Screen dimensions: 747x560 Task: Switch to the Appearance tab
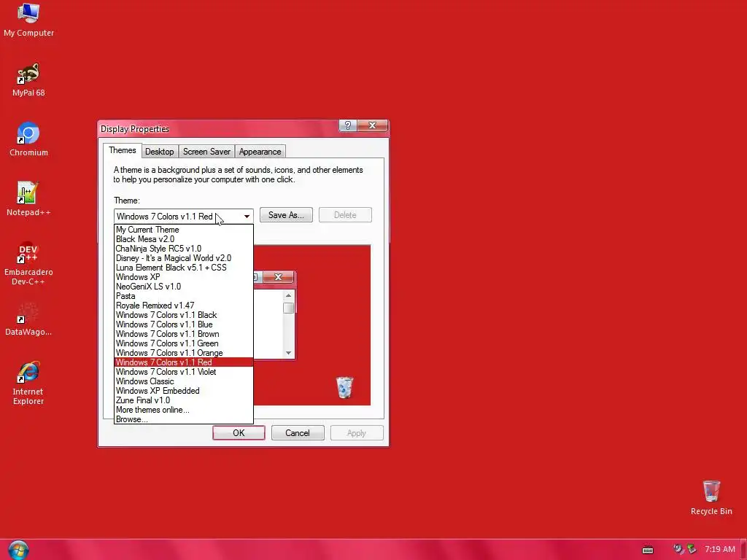pyautogui.click(x=260, y=152)
